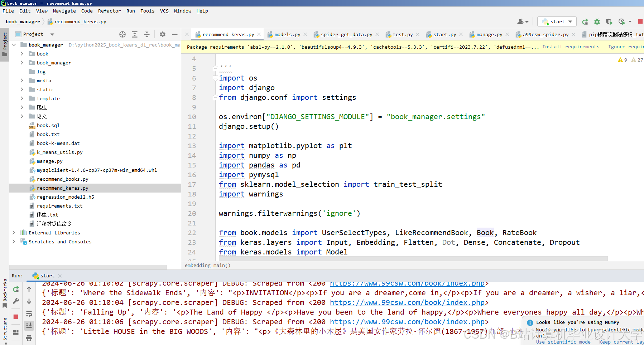
Task: Click Use scientific mode link
Action: pos(563,342)
